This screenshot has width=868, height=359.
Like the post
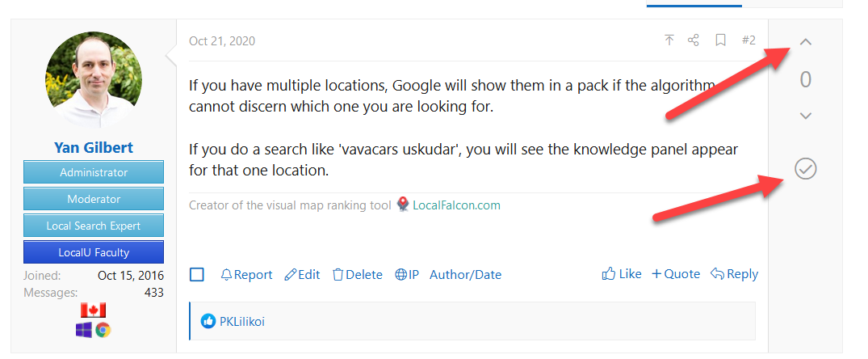(x=622, y=273)
